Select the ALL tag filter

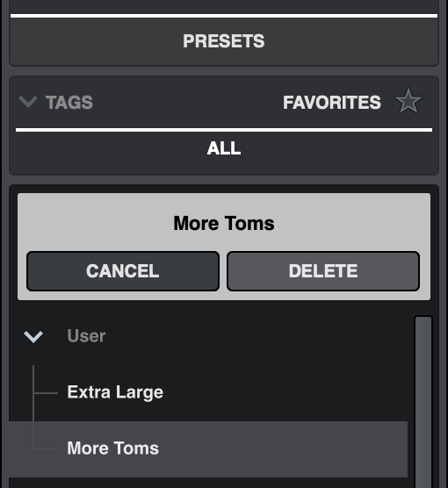[224, 148]
